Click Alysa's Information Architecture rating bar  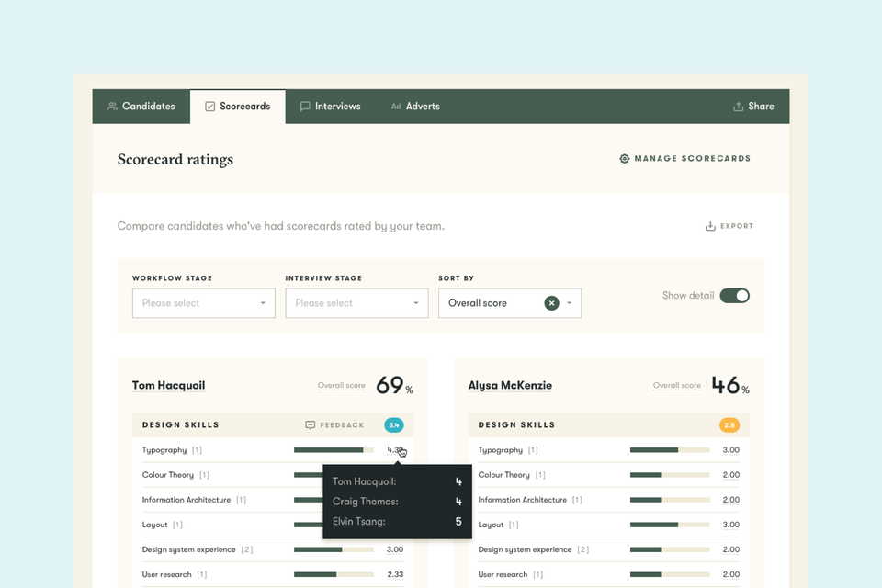pyautogui.click(x=670, y=500)
